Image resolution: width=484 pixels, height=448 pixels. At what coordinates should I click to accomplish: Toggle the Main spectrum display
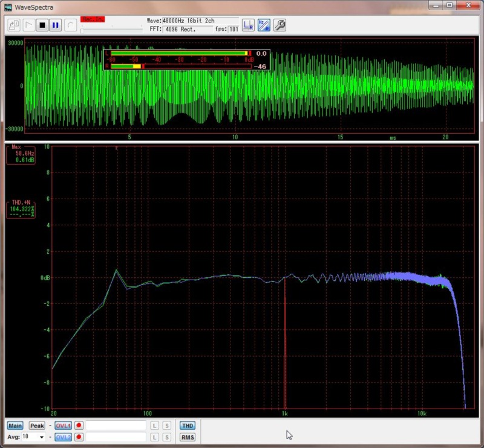click(15, 426)
